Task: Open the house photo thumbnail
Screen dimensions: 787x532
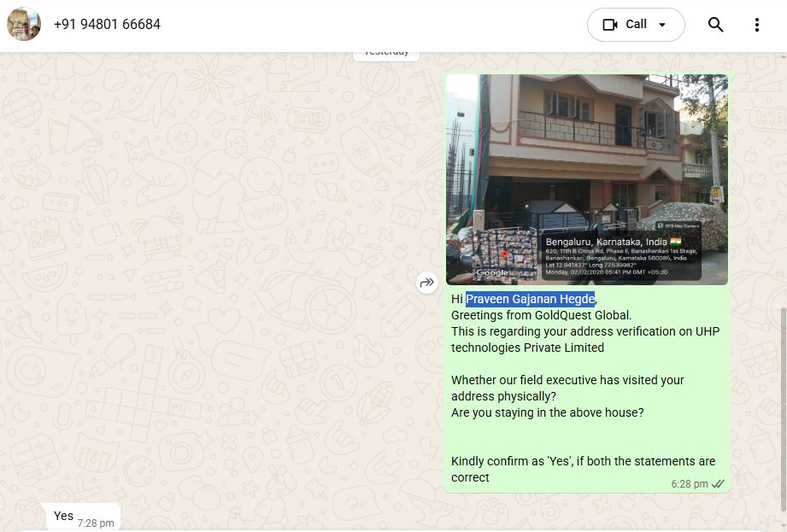Action: [x=587, y=179]
